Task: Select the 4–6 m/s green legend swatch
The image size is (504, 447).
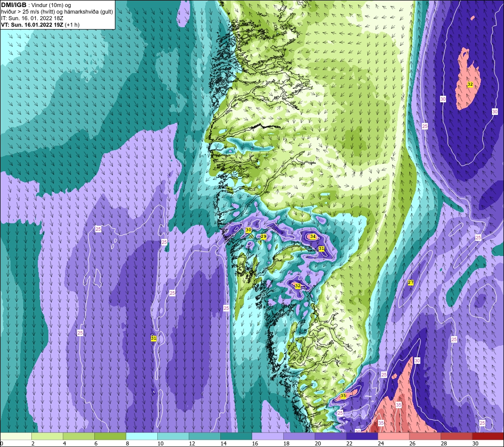Action: click(79, 436)
